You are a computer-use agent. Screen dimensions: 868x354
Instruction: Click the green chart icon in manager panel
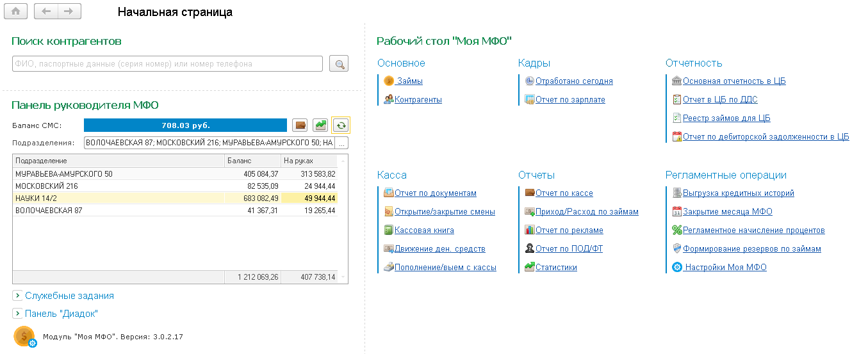[x=320, y=125]
